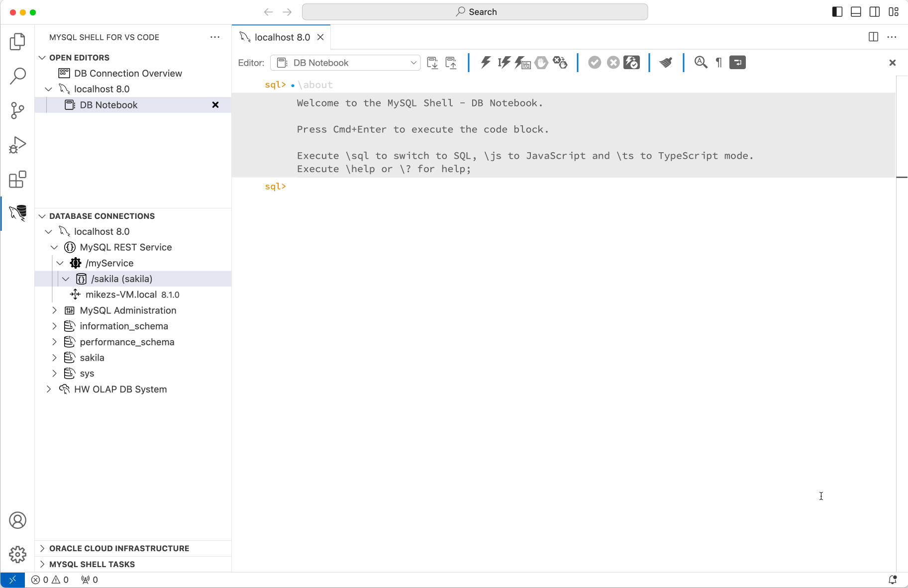Open the find widget with the magnifier icon
The image size is (908, 588).
click(x=701, y=62)
